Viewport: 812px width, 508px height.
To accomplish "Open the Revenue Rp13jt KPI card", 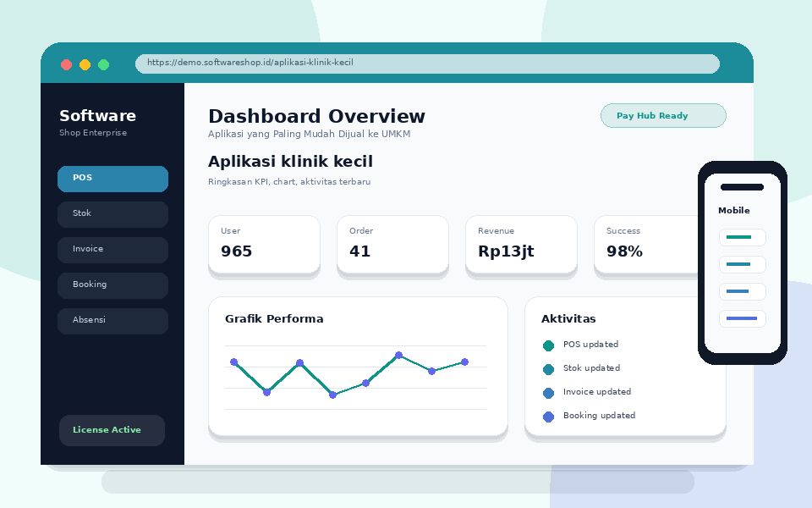I will pos(522,244).
